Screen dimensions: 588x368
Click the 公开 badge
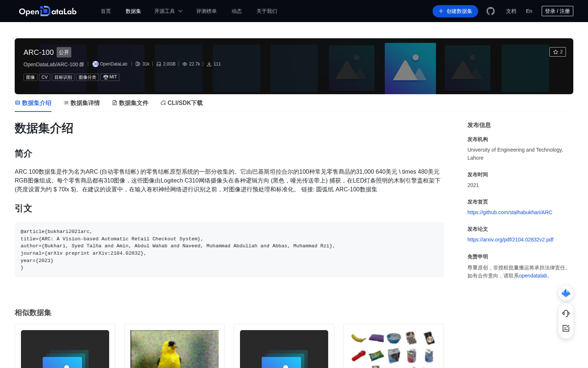[x=64, y=52]
